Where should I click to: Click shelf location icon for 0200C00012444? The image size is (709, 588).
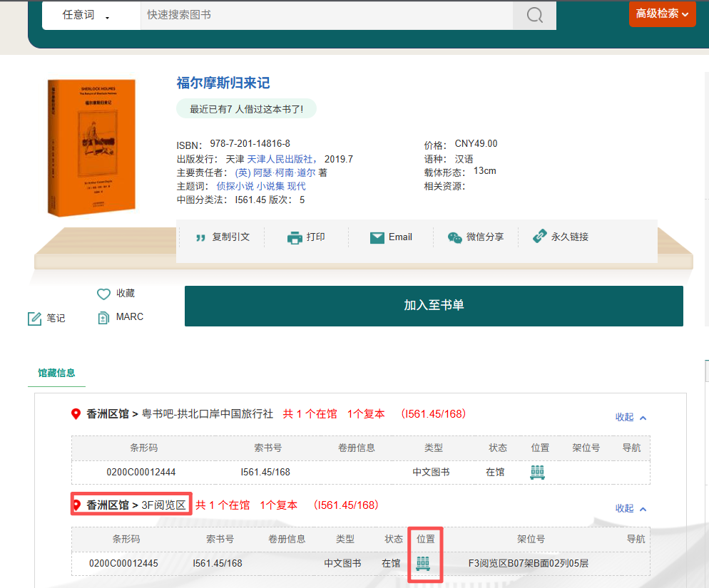538,472
